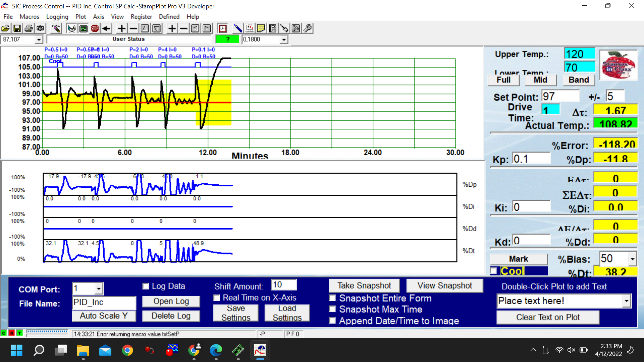Click the yellow notes icon
This screenshot has width=644, height=362.
261,28
